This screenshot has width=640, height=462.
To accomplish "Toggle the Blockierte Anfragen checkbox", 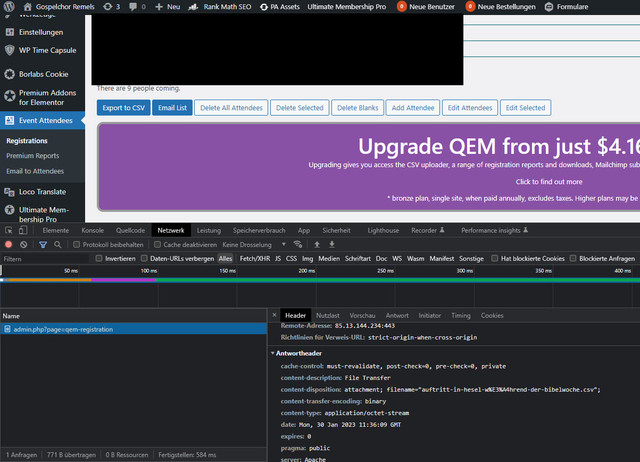I will point(573,258).
